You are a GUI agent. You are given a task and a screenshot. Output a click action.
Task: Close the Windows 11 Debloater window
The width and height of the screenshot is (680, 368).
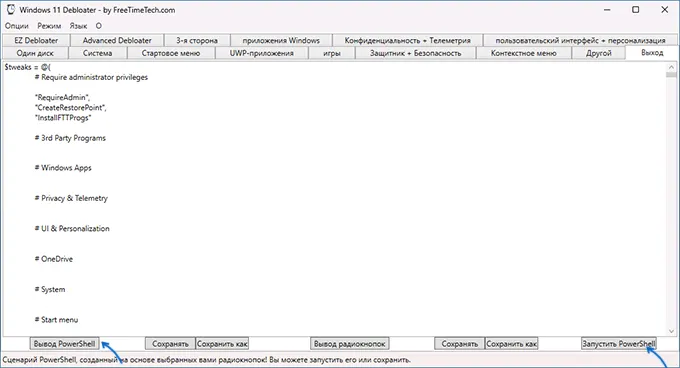coord(664,10)
